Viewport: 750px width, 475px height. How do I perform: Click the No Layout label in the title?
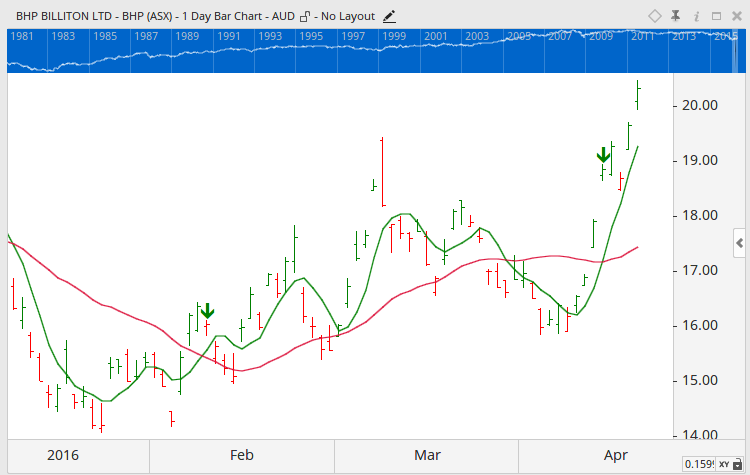pyautogui.click(x=348, y=16)
